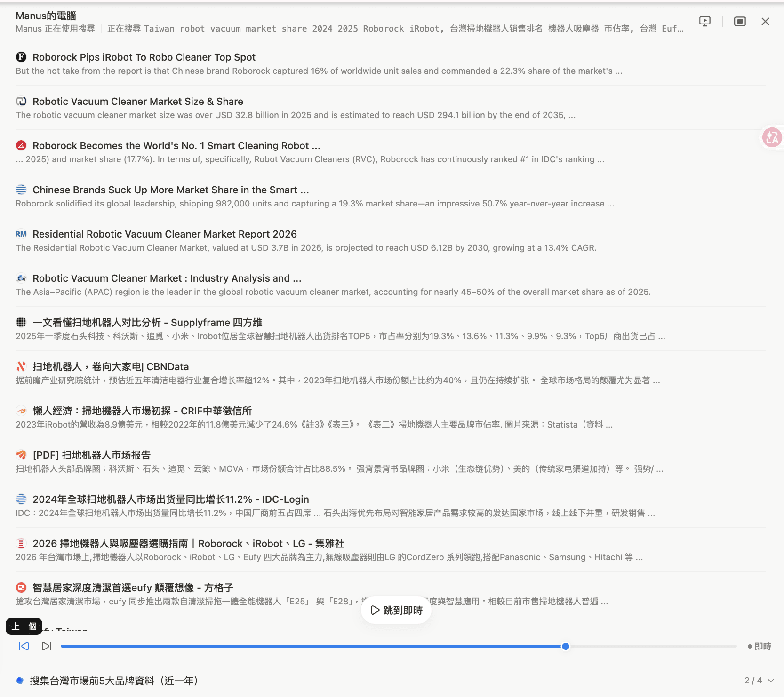784x697 pixels.
Task: Click snippet mentioning 13.4% CAGR
Action: (x=306, y=248)
